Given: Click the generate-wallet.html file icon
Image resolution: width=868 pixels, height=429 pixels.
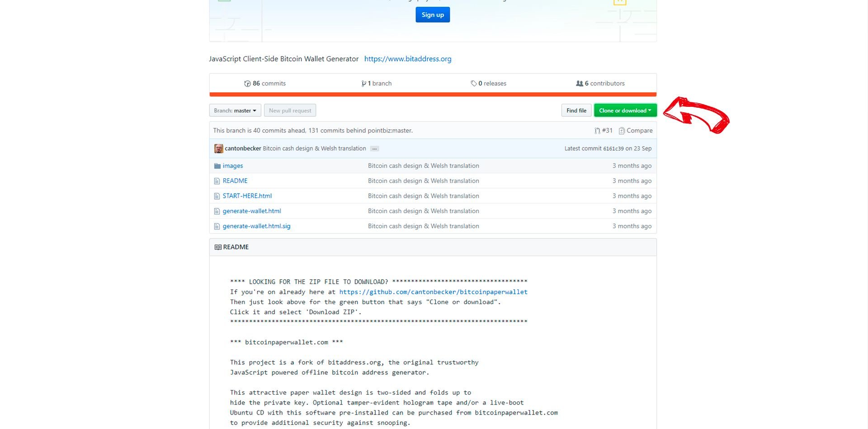Looking at the screenshot, I should pos(217,211).
